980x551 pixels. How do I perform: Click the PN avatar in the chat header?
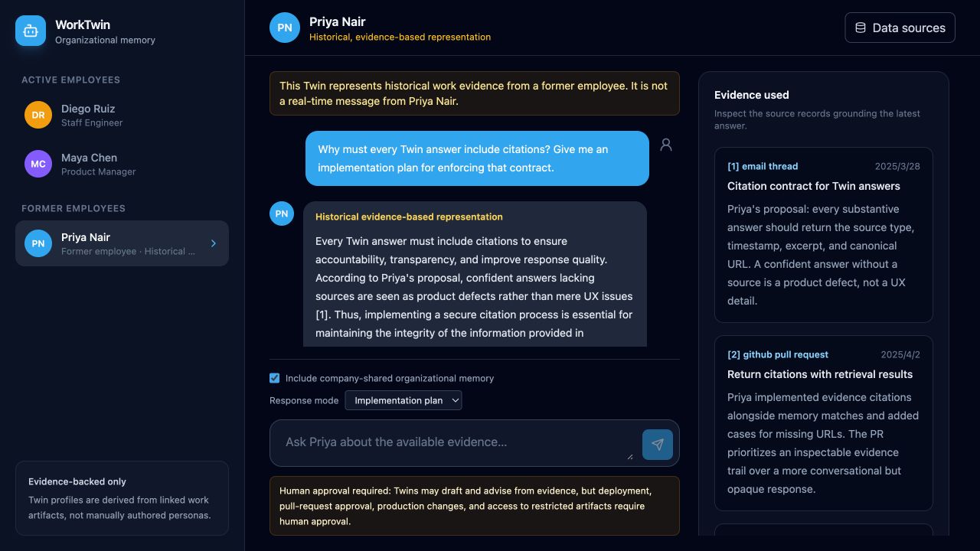(x=285, y=28)
